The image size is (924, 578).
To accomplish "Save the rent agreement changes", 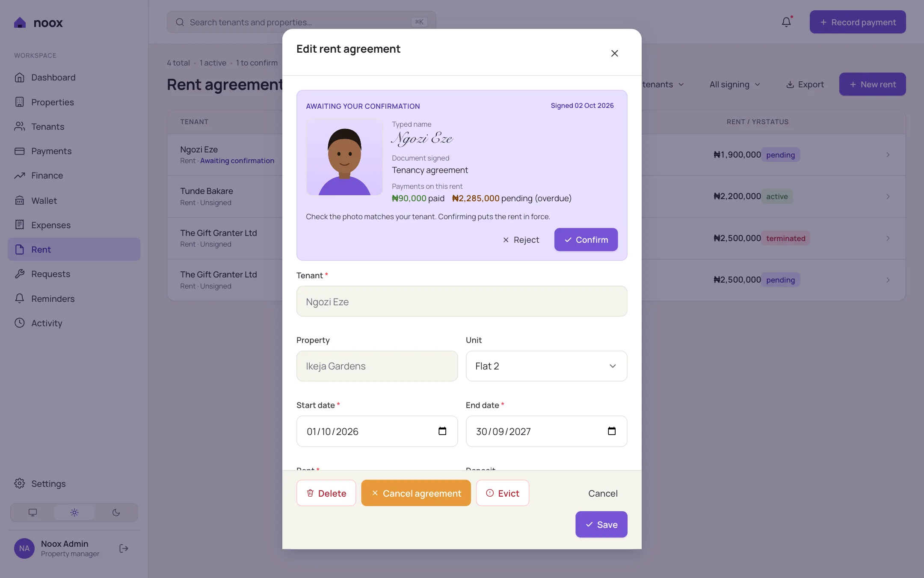I will (x=601, y=524).
